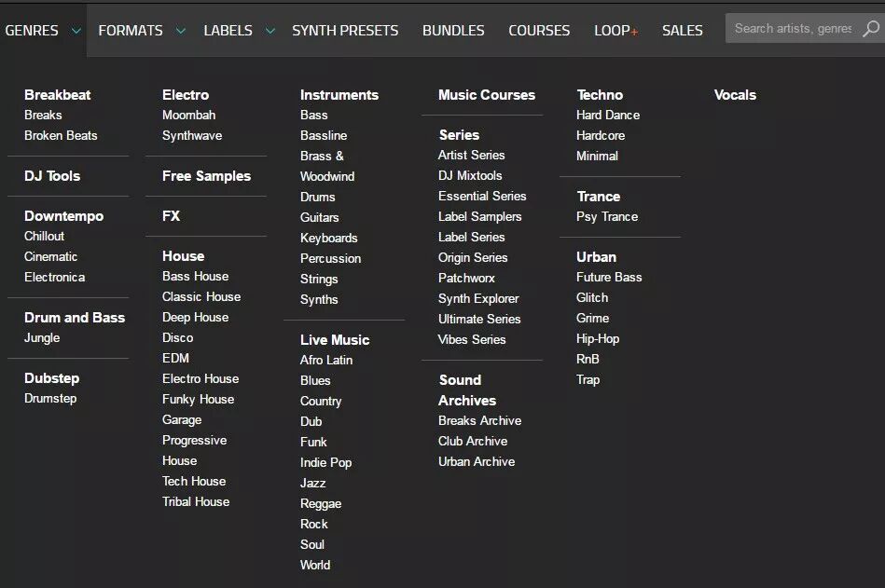The width and height of the screenshot is (885, 588).
Task: Open Classic House genre
Action: point(201,296)
